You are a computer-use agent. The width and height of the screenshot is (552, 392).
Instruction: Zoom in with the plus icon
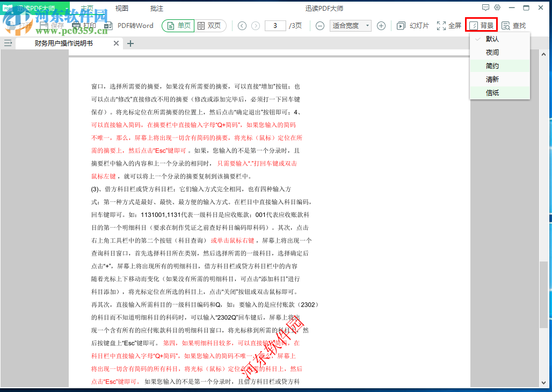pyautogui.click(x=381, y=25)
